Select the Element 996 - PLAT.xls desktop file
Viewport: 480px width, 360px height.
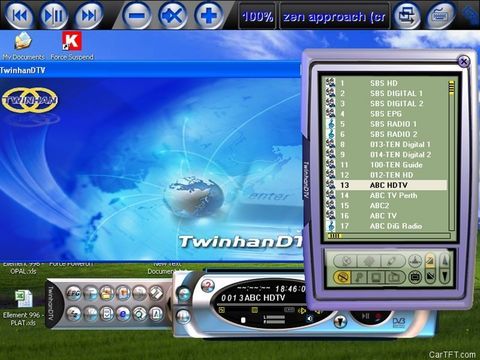click(23, 308)
